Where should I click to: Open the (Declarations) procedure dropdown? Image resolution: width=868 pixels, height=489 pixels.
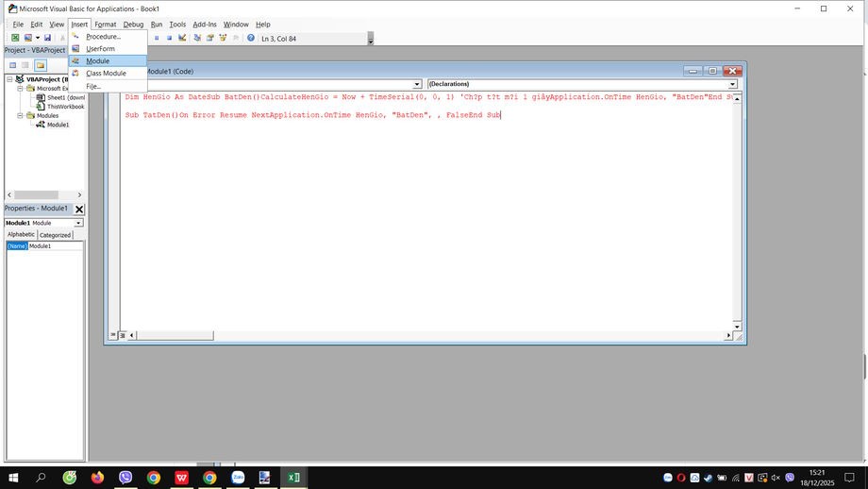[732, 84]
